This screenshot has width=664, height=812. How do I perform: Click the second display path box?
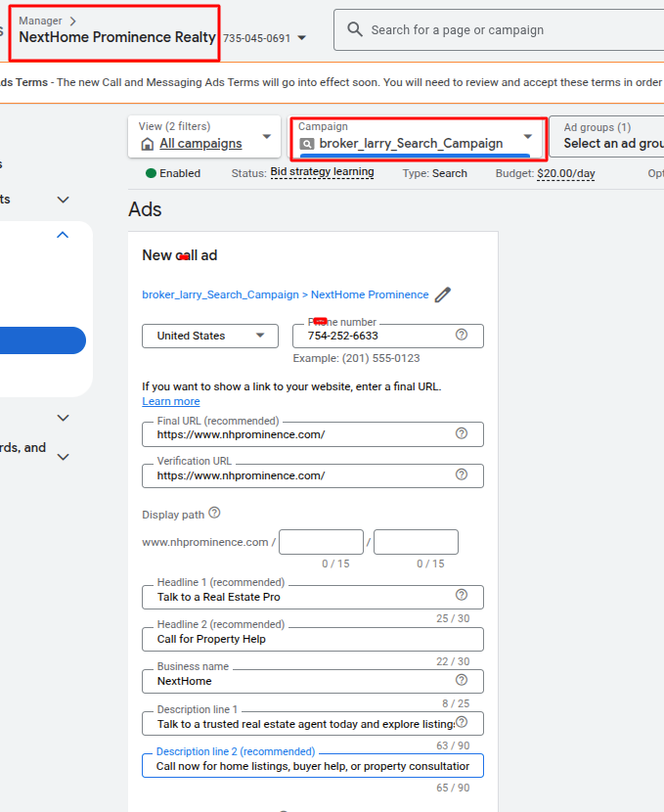click(416, 542)
